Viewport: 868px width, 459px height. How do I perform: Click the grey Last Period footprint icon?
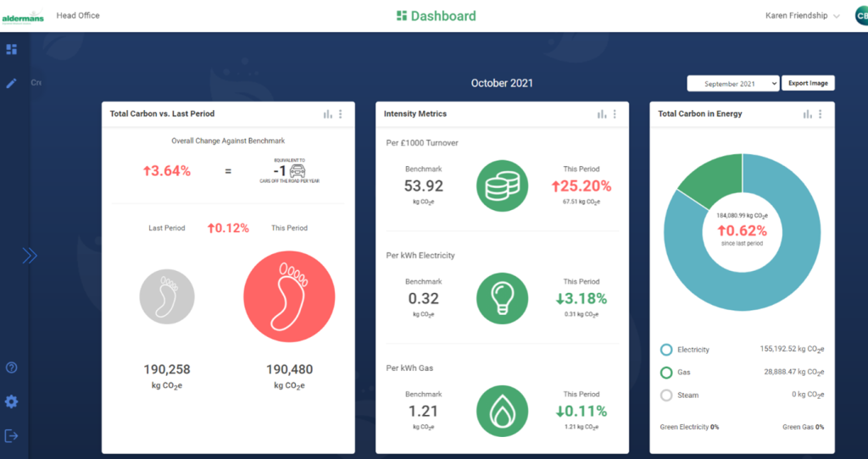pyautogui.click(x=167, y=296)
